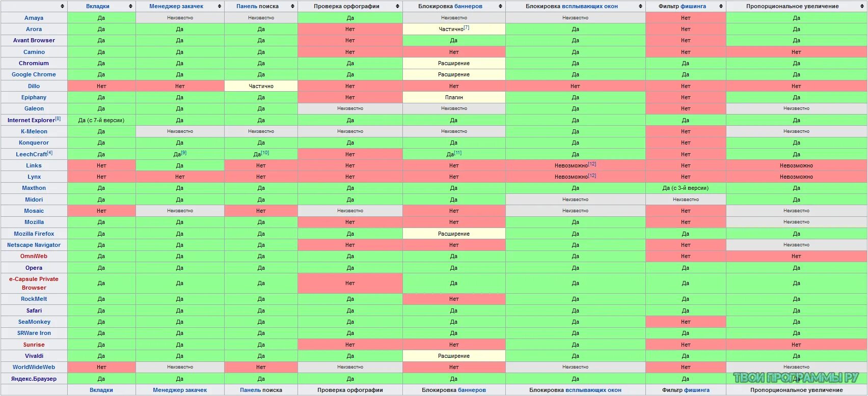Open Менеджер закачек link in footer row

click(x=180, y=390)
